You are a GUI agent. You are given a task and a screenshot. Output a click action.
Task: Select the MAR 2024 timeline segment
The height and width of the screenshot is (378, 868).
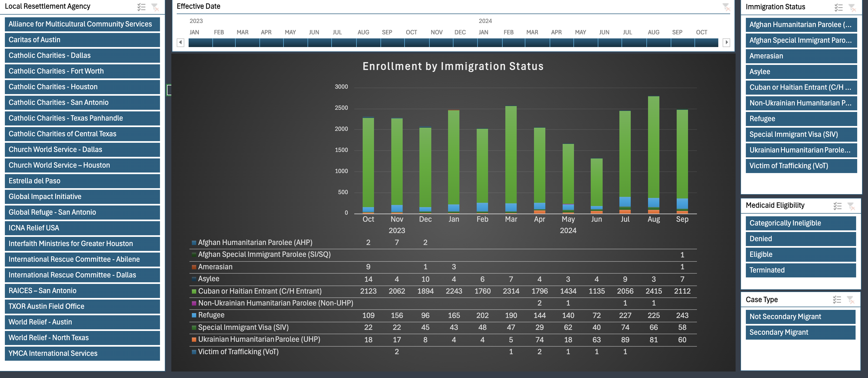coord(537,42)
